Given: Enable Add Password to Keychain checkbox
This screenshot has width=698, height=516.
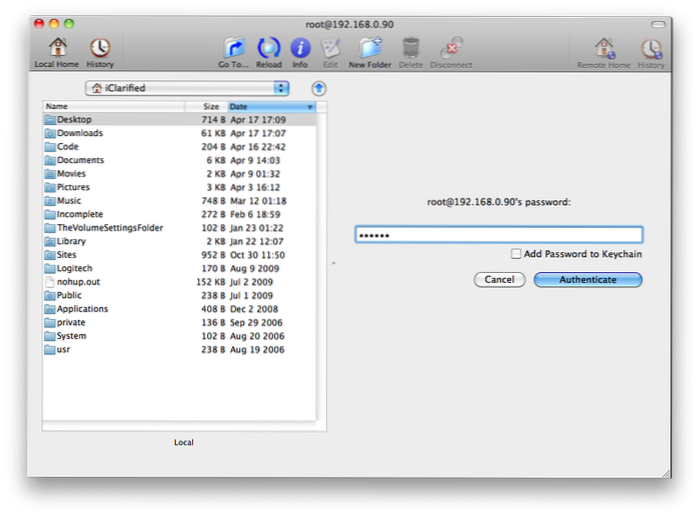Looking at the screenshot, I should [x=516, y=254].
